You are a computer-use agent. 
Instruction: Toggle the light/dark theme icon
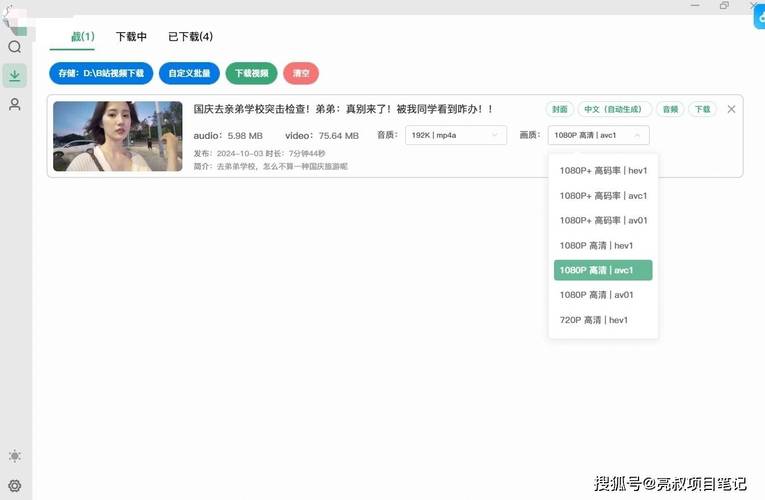pos(15,456)
